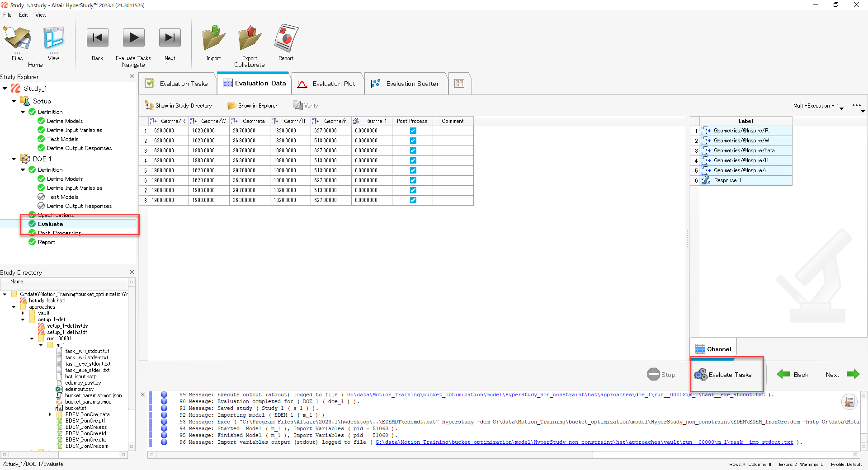Click the Import ribbon icon
Image resolution: width=868 pixels, height=470 pixels.
point(214,38)
